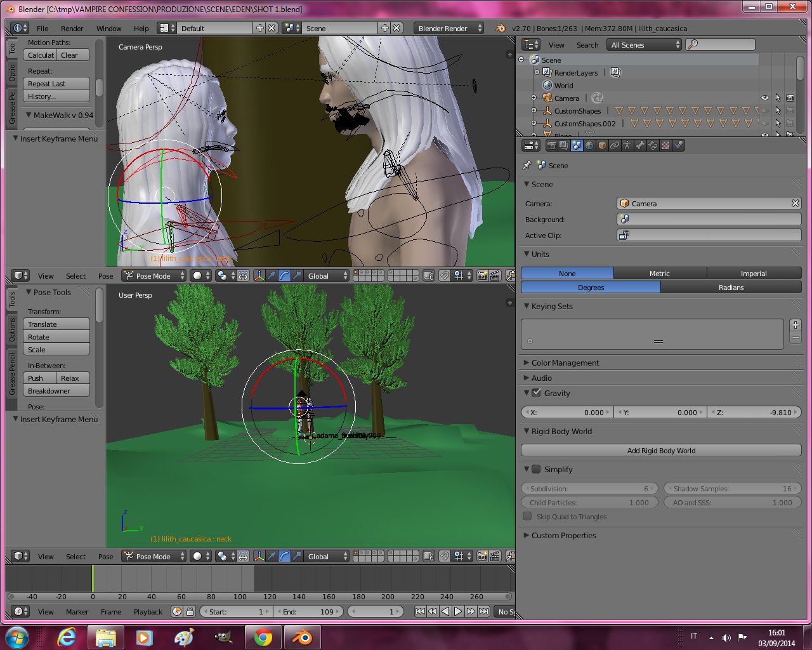812x650 pixels.
Task: Open the timeline Playback menu
Action: pos(148,611)
